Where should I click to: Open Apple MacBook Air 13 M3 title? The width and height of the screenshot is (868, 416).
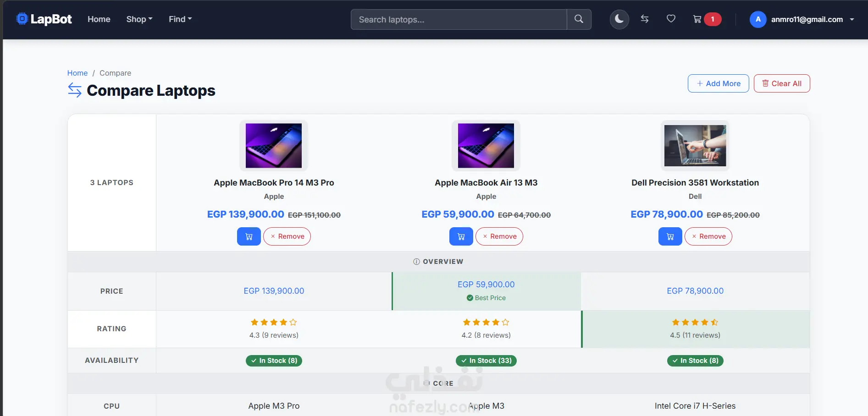point(486,183)
